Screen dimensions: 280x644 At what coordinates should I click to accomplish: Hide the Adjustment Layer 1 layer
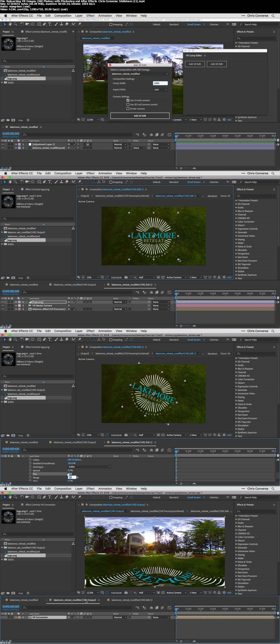click(x=3, y=144)
